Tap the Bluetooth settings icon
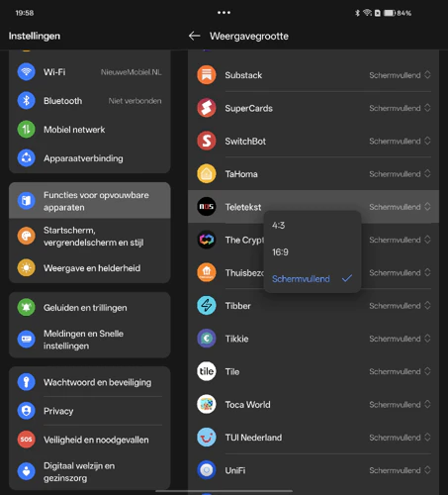This screenshot has height=495, width=448. coord(27,100)
